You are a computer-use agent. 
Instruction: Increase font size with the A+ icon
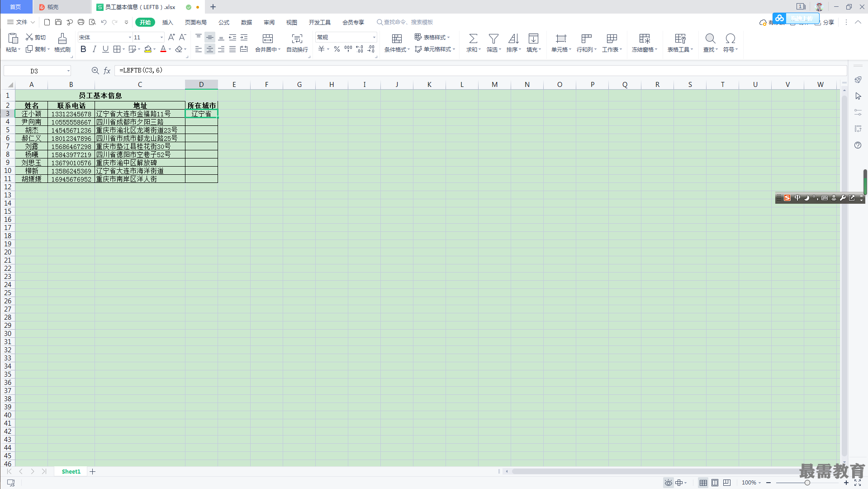point(171,37)
